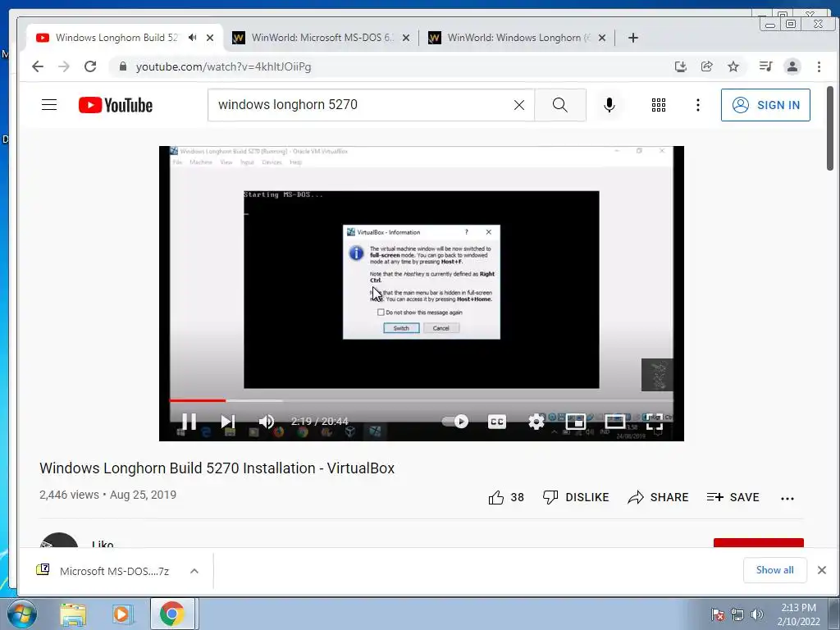The height and width of the screenshot is (630, 840).
Task: Open the YouTube hamburger guide menu
Action: click(49, 104)
